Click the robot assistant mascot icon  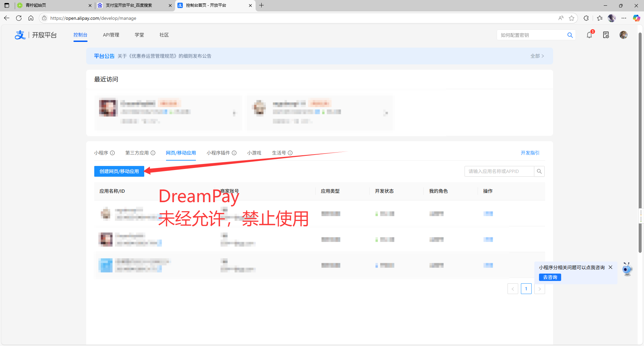click(x=627, y=269)
